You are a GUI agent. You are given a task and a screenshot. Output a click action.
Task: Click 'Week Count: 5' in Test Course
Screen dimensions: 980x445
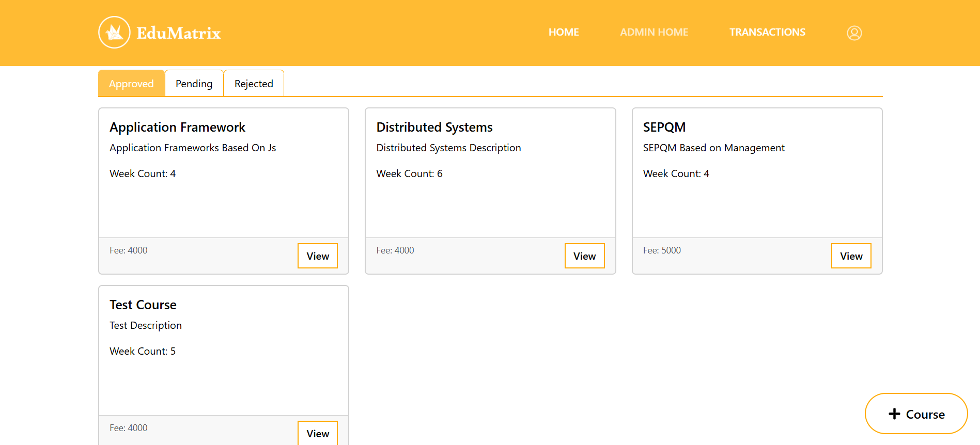(143, 351)
